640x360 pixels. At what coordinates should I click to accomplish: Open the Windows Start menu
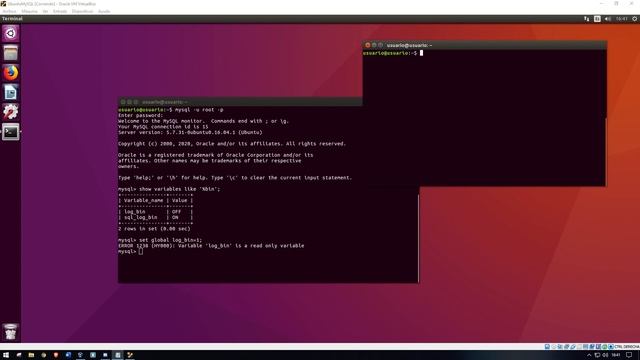pos(6,355)
